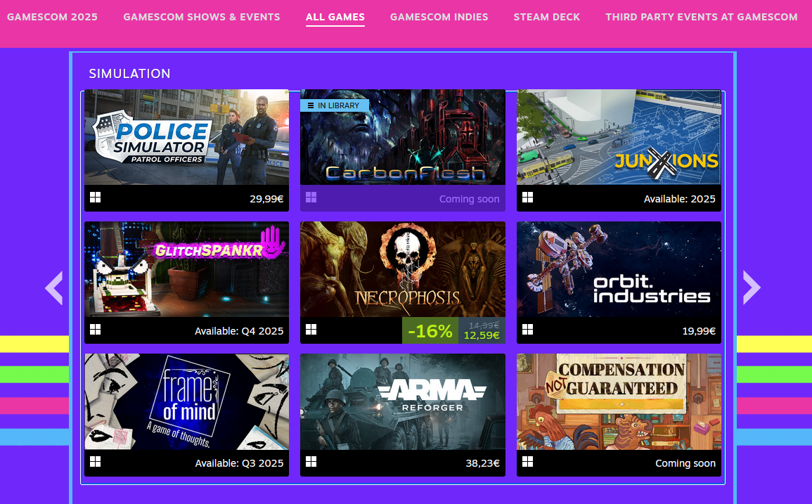Click the Necrophosis -16% discount badge

[x=430, y=331]
